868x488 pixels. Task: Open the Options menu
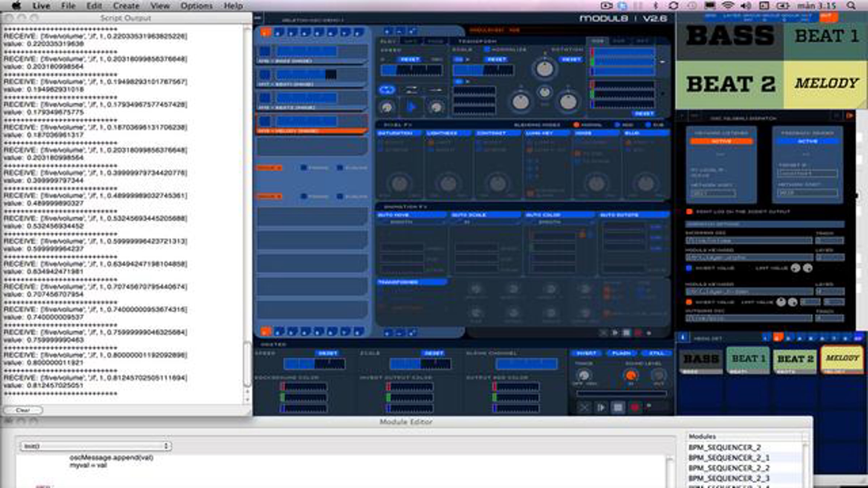[x=196, y=6]
